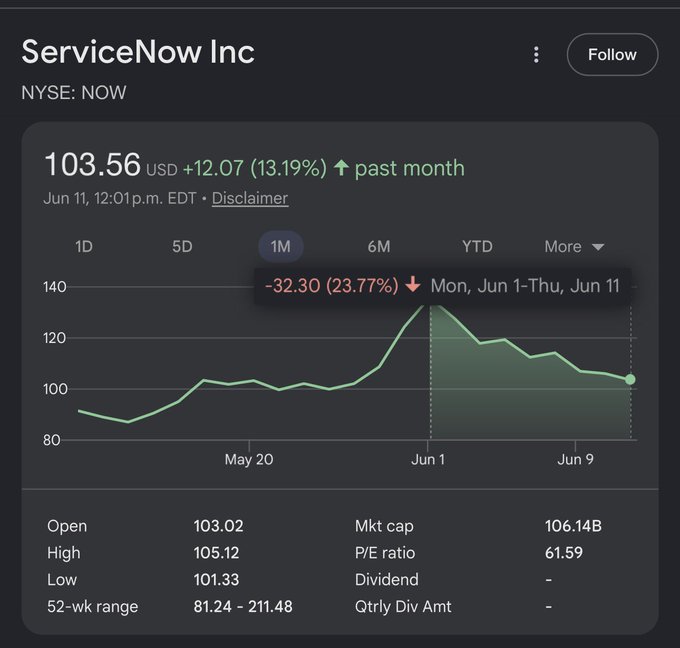Viewport: 680px width, 648px height.
Task: Switch chart to 1D range
Action: (x=84, y=246)
